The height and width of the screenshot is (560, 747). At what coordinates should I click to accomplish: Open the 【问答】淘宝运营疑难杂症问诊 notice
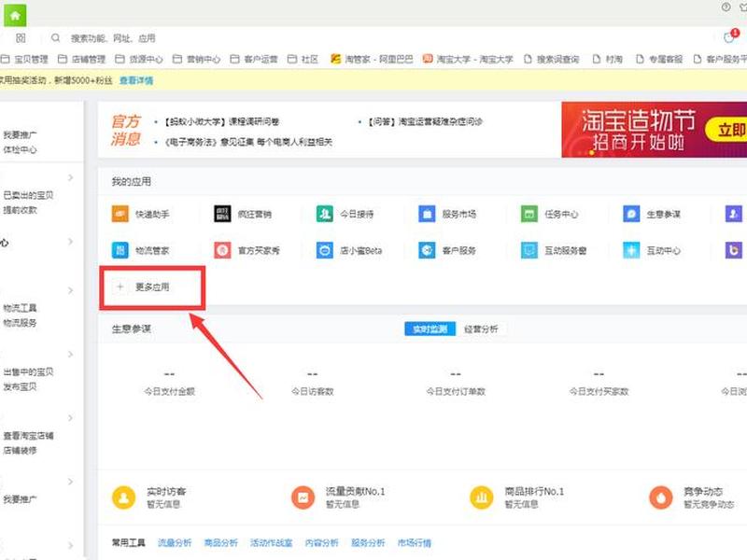425,122
